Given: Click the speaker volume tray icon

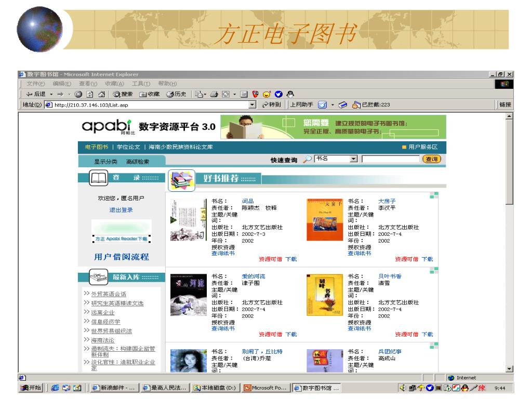Looking at the screenshot, I should (x=403, y=388).
